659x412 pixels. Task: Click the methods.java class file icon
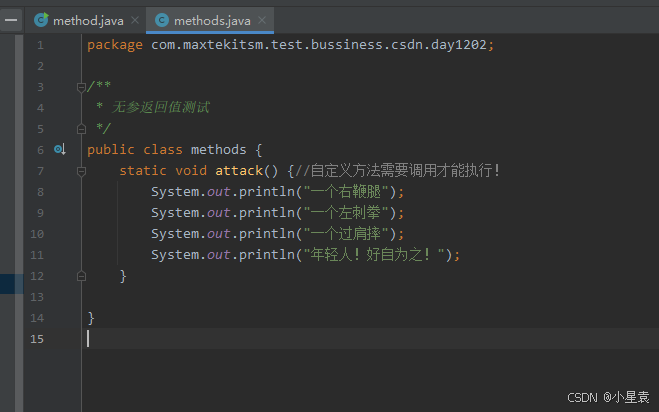162,20
